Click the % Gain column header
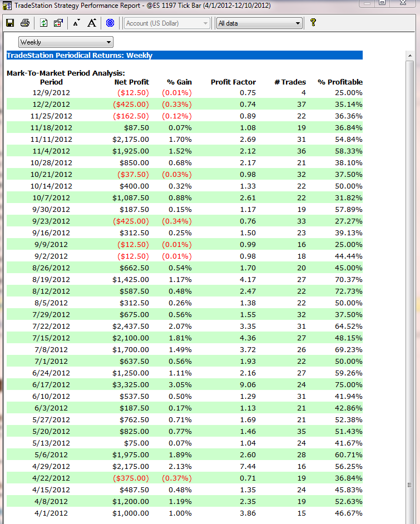This screenshot has height=524, width=420. click(x=180, y=82)
